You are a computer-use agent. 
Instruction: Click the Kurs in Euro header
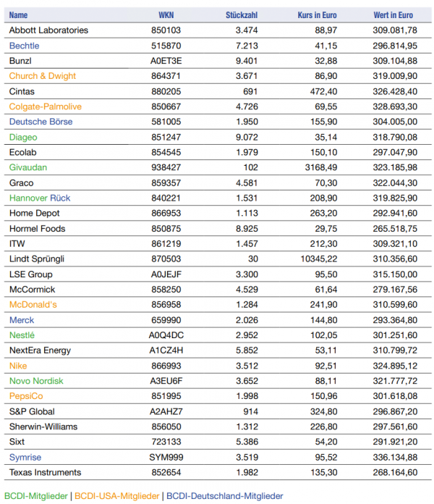tap(317, 15)
